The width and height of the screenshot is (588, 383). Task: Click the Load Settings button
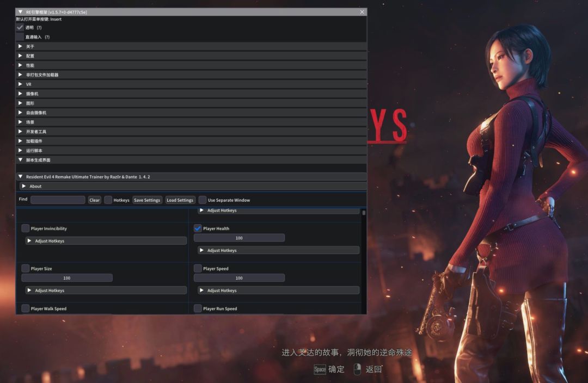coord(180,200)
